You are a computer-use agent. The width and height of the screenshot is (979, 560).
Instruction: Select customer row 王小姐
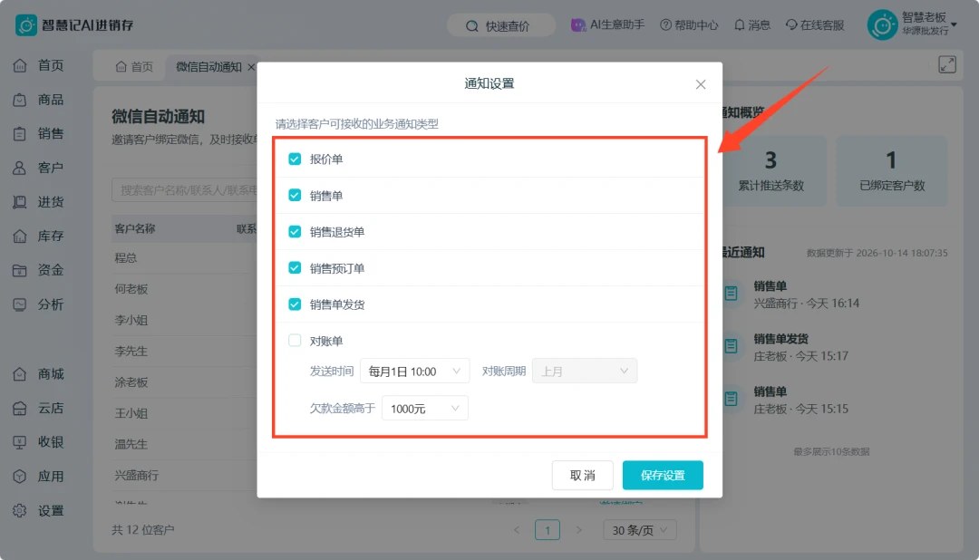185,413
